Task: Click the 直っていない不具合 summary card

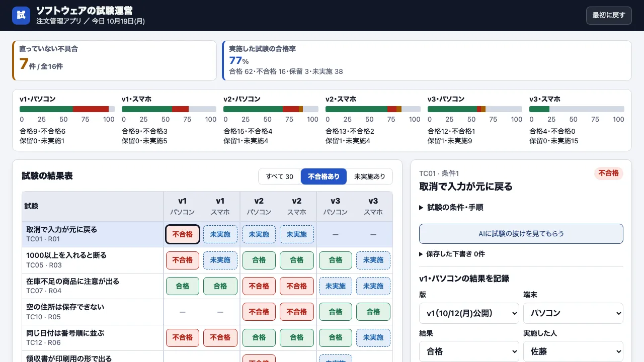Action: (115, 61)
